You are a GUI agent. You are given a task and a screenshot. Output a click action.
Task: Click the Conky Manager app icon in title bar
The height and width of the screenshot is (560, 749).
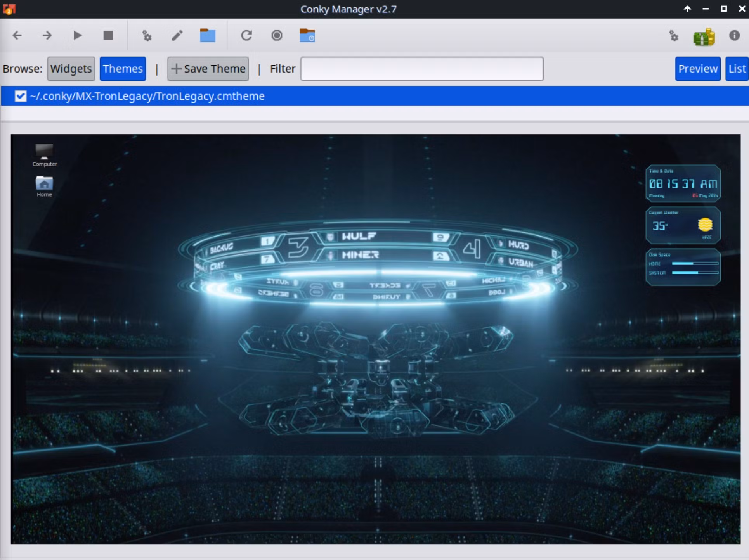tap(9, 9)
